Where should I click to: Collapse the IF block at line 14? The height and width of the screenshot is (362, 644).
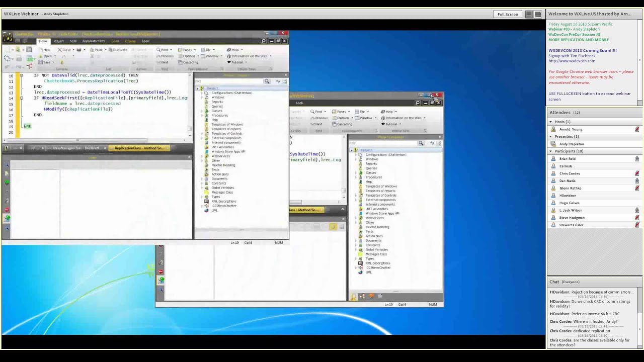coord(21,98)
